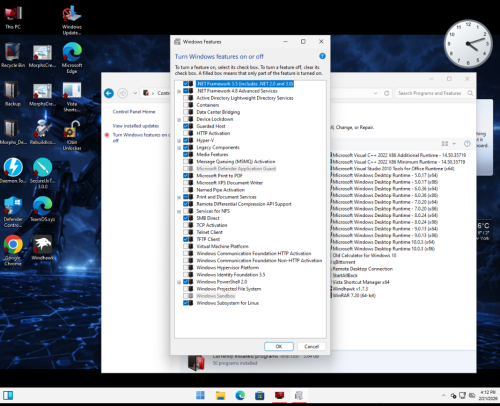Open Vista Shortcut desktop icon
This screenshot has height=406, width=500.
tap(72, 97)
